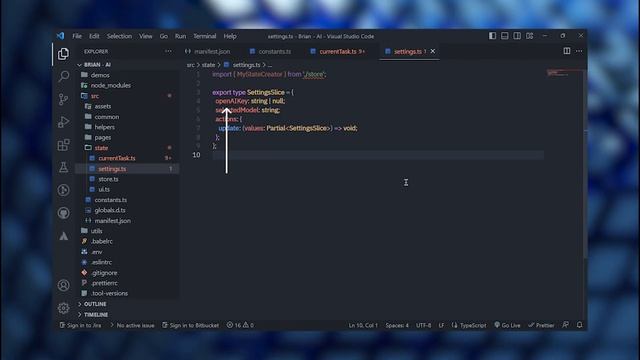Open the Search view in activity bar
640x360 pixels.
tap(64, 76)
